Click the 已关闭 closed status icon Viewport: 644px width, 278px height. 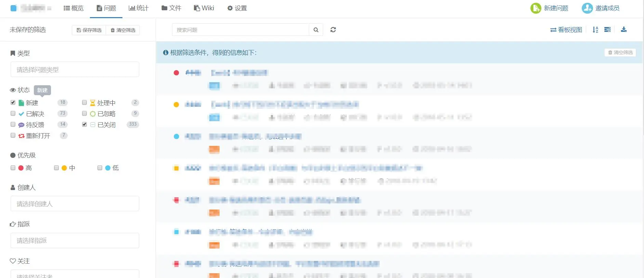coord(93,125)
